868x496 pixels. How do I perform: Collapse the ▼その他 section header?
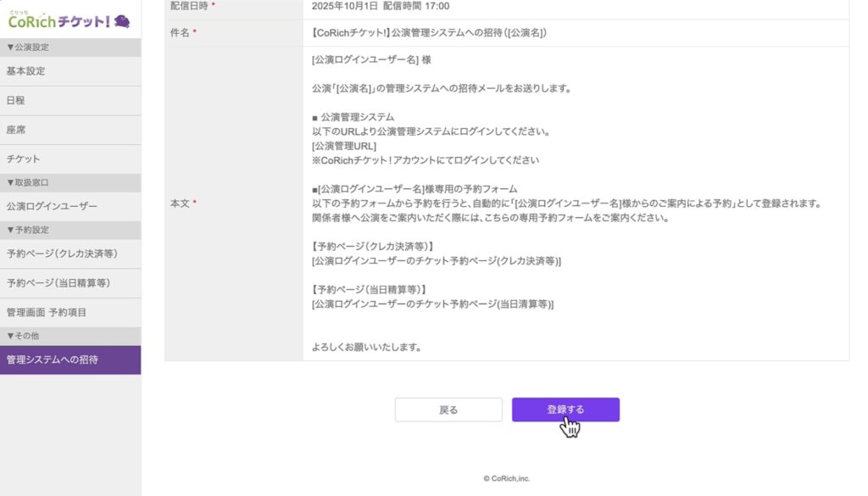[23, 336]
